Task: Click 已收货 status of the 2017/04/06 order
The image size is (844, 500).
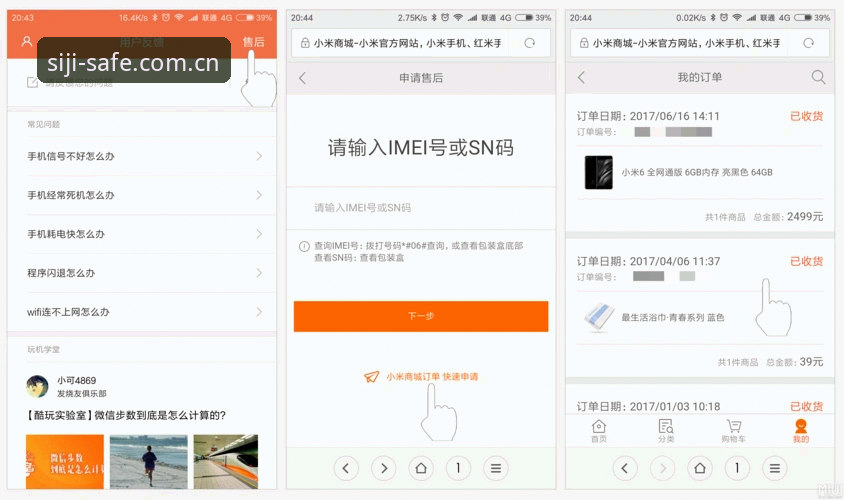Action: point(806,262)
